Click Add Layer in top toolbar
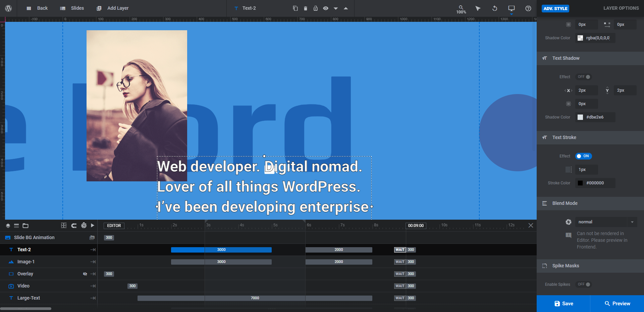Screen dimensions: 644x312 point(112,8)
